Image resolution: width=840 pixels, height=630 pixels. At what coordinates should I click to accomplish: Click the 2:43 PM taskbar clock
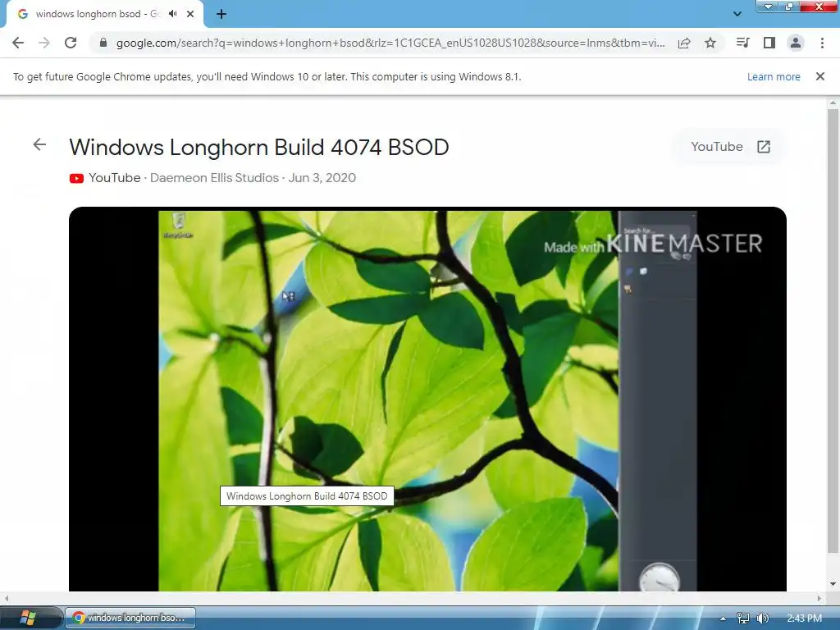coord(804,619)
